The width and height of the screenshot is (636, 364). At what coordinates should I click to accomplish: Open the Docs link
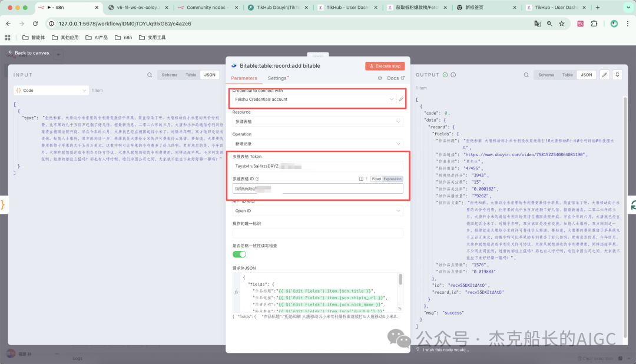tap(396, 78)
